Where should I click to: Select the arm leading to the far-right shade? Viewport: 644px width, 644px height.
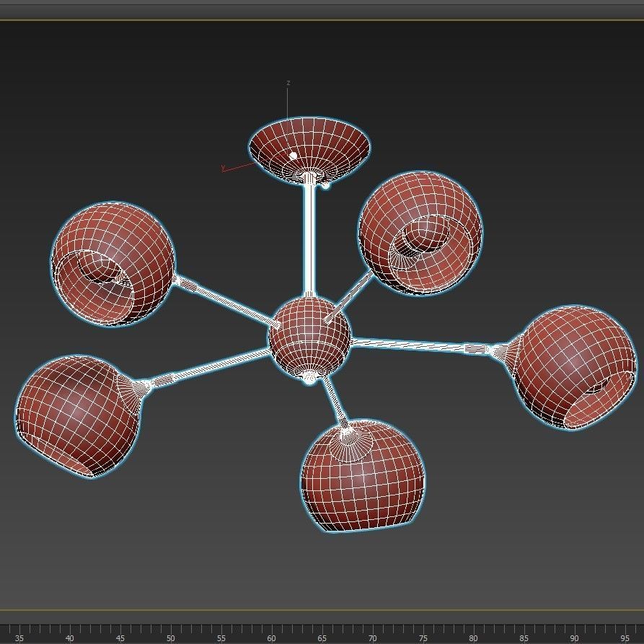421,345
